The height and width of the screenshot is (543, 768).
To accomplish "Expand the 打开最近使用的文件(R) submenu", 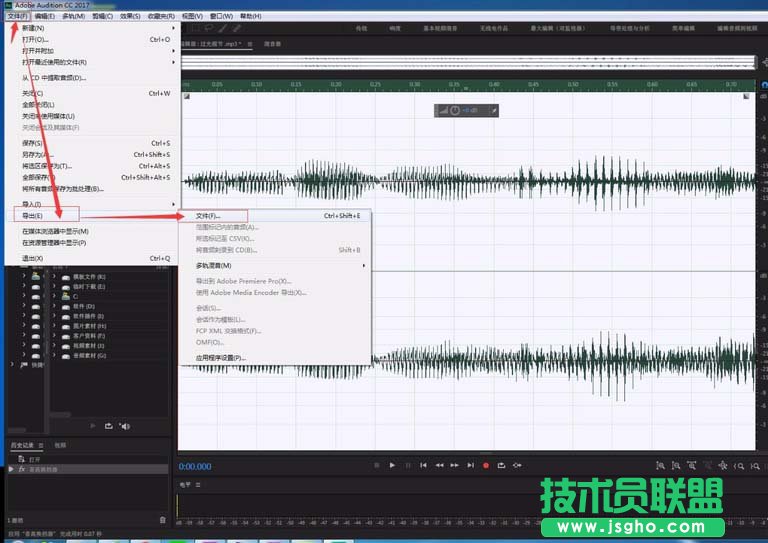I will 93,62.
